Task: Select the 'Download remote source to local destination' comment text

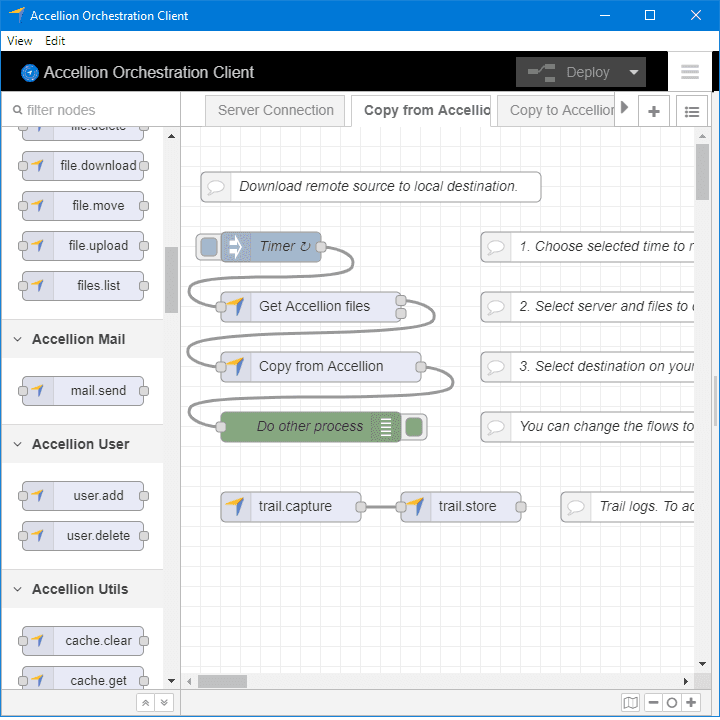Action: point(378,186)
